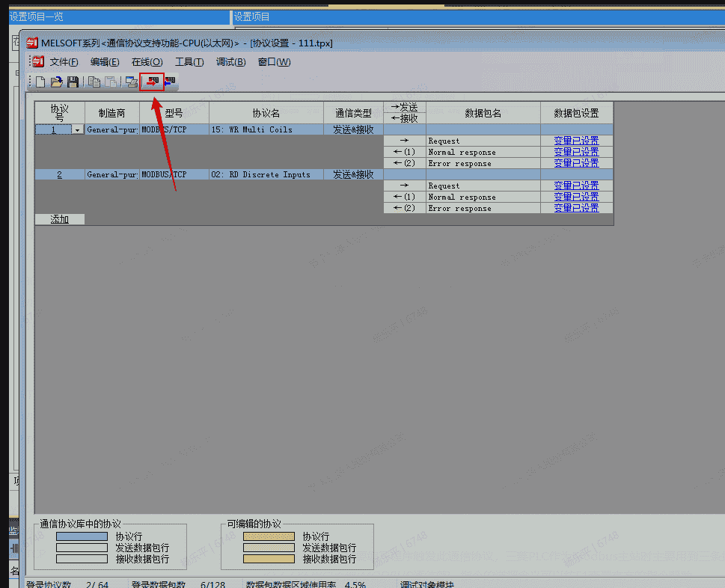Select the 15: WR Multi Coils protocol name cell
Screen dimensions: 725x588
(266, 129)
